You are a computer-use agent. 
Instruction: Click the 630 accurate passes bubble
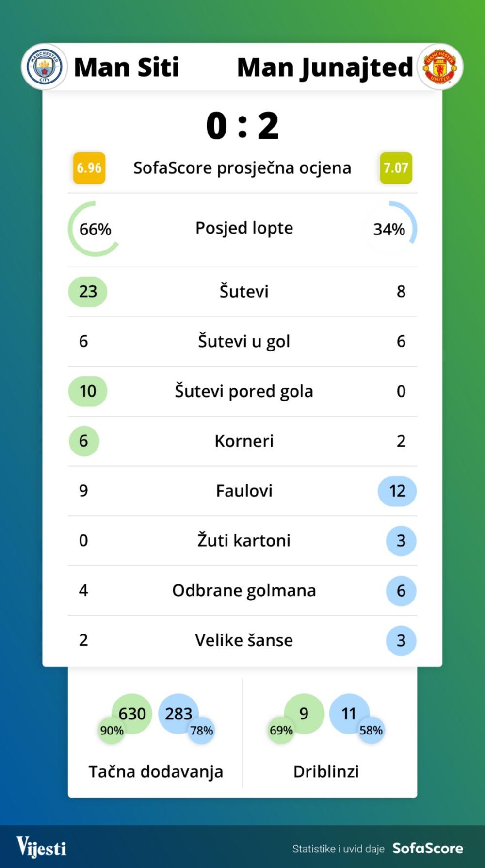tap(132, 713)
